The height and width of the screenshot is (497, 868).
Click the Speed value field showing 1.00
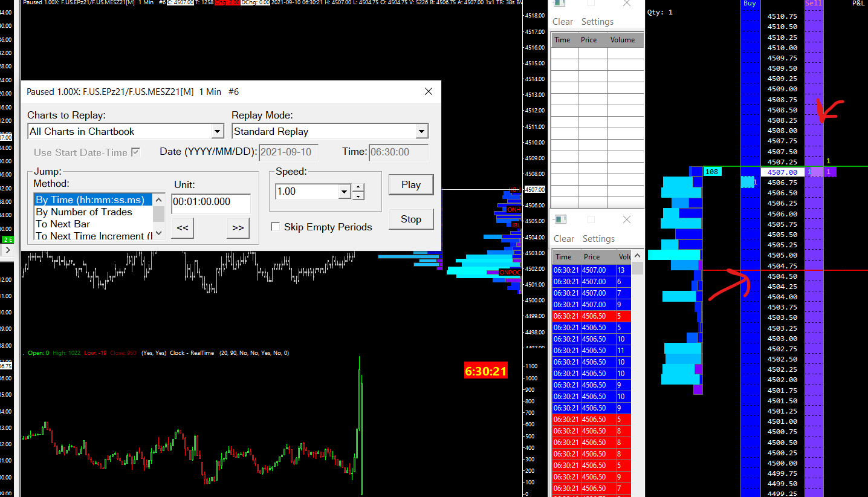tap(307, 192)
